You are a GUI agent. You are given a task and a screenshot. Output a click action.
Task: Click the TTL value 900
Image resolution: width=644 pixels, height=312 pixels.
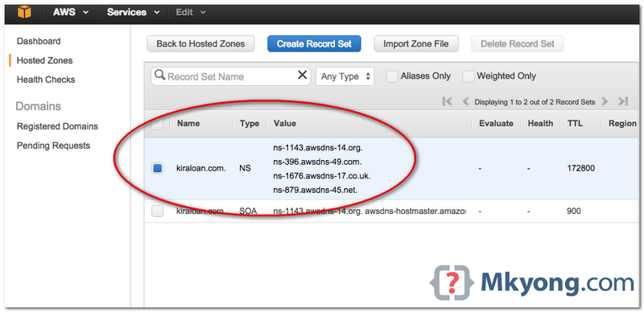click(574, 211)
